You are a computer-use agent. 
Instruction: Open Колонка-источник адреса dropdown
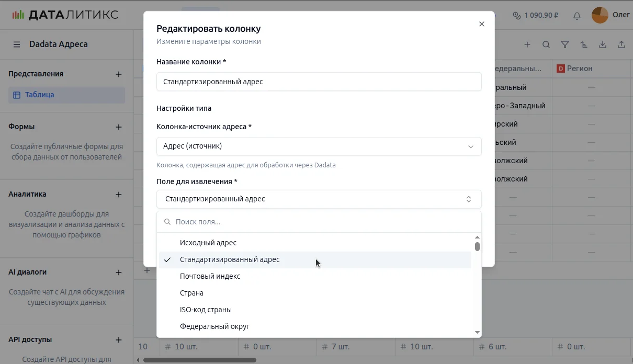[x=319, y=146]
